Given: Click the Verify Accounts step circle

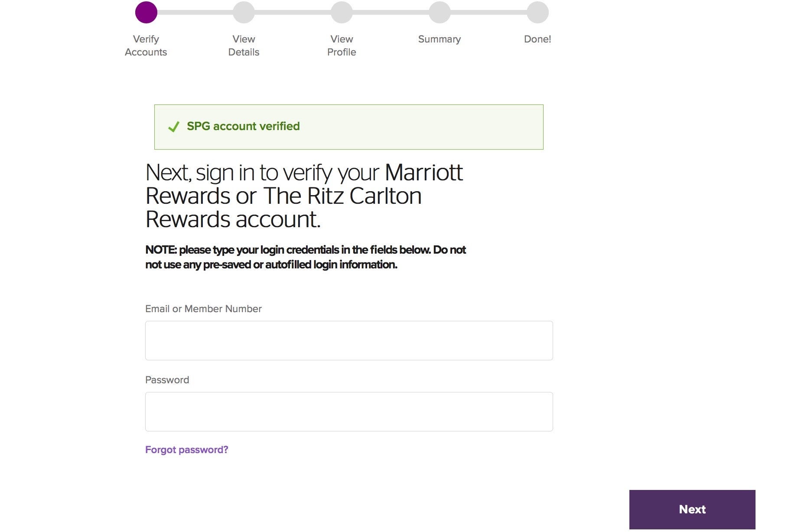Looking at the screenshot, I should click(146, 12).
